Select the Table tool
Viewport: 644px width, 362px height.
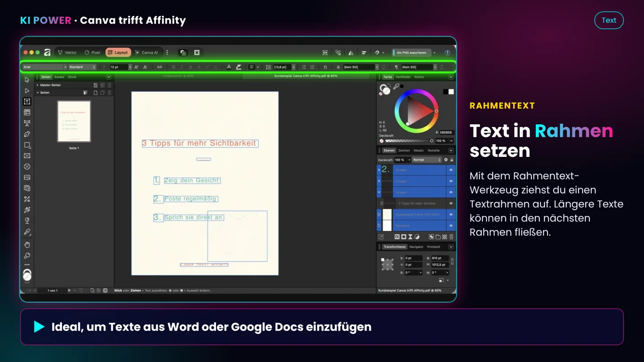coord(27,113)
